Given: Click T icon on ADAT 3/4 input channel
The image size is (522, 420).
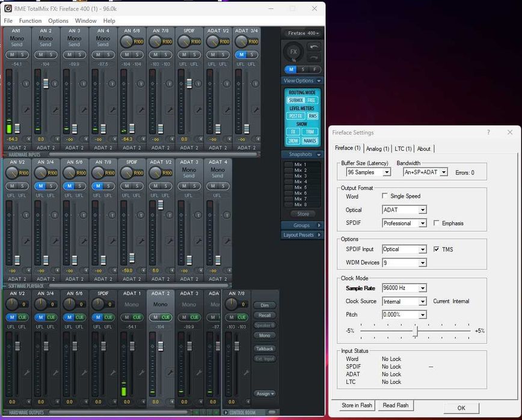Looking at the screenshot, I should click(x=256, y=84).
